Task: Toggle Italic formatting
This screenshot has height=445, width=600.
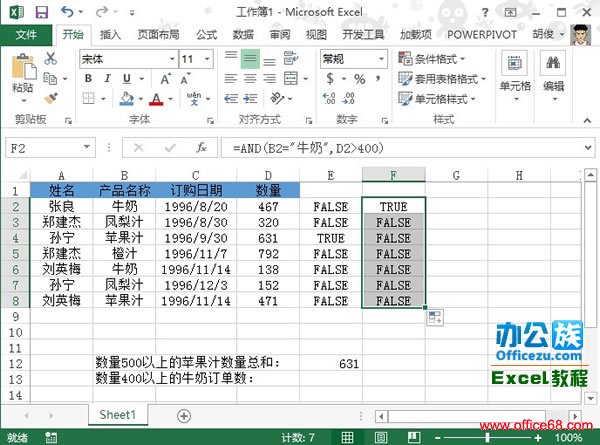Action: (x=108, y=78)
